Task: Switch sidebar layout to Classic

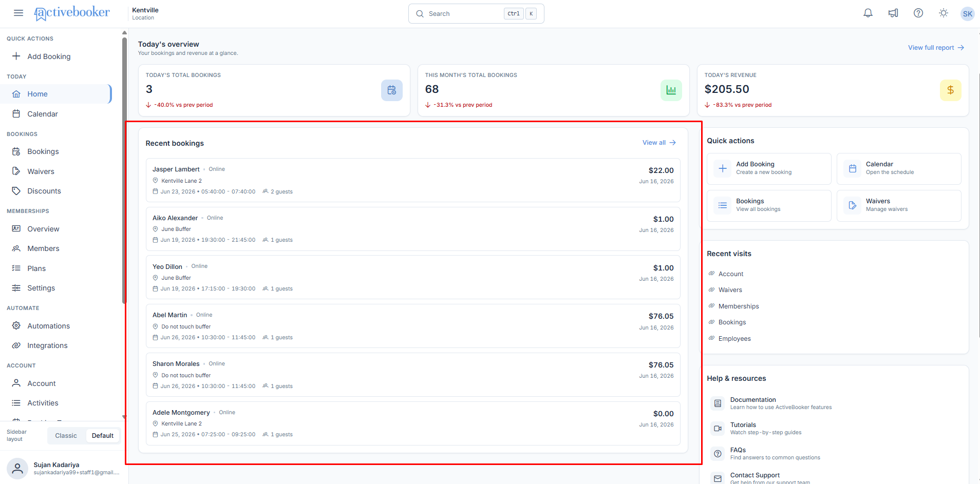Action: point(66,436)
